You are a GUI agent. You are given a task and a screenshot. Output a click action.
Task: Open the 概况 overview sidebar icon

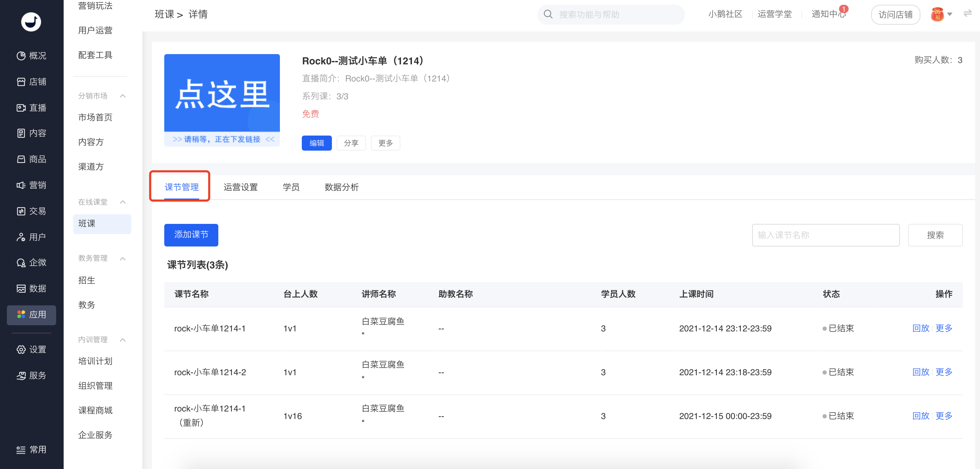tap(21, 56)
